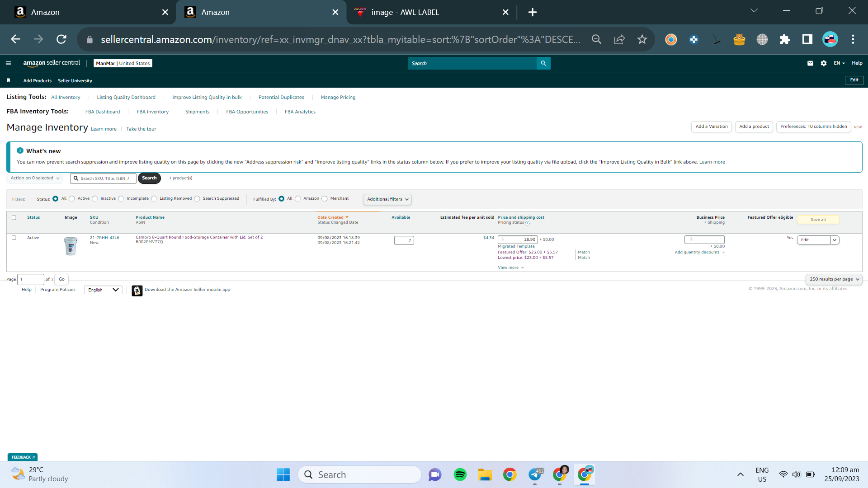Click the Pricing status info icon
The image size is (868, 488).
click(x=528, y=223)
